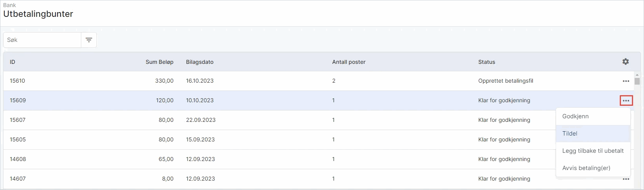This screenshot has height=190, width=644.
Task: Click Klar for godkjenning status on row 15609
Action: click(504, 100)
